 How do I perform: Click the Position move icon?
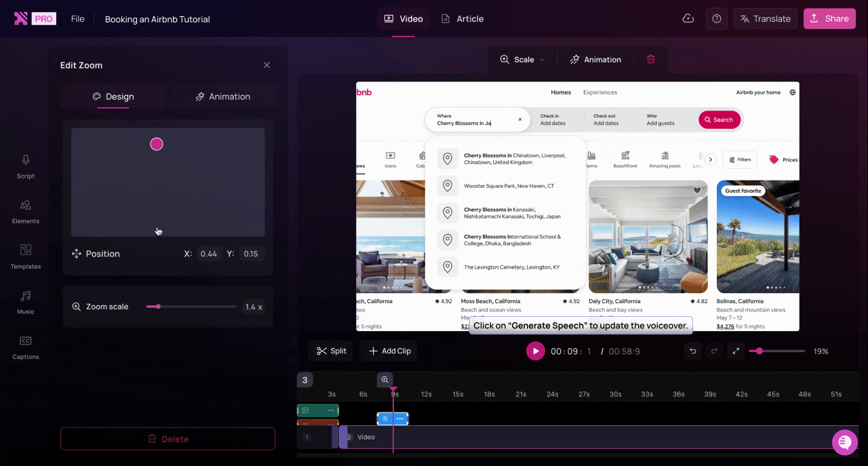(77, 254)
